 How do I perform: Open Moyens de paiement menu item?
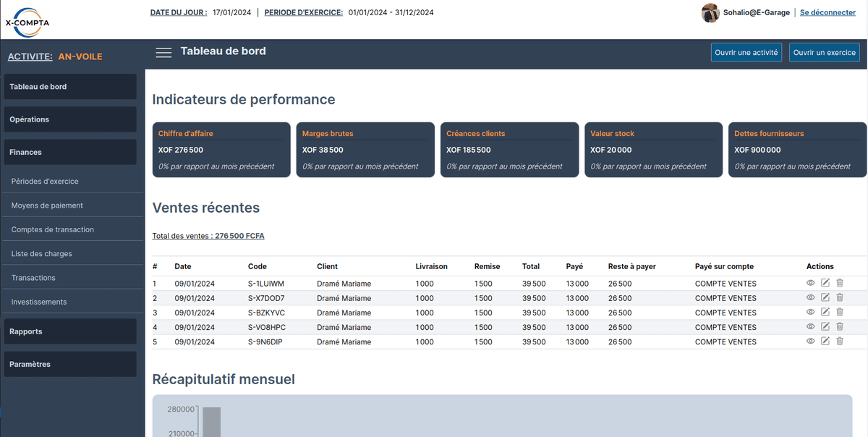click(x=47, y=205)
